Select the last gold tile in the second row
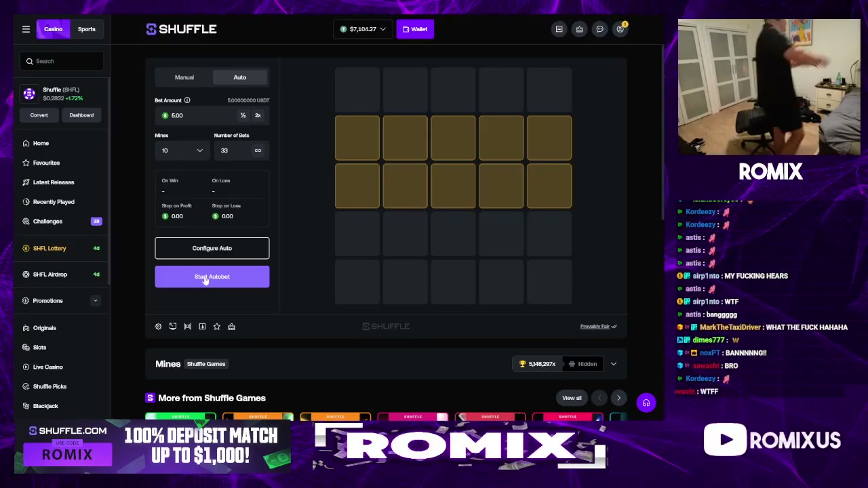 (549, 138)
